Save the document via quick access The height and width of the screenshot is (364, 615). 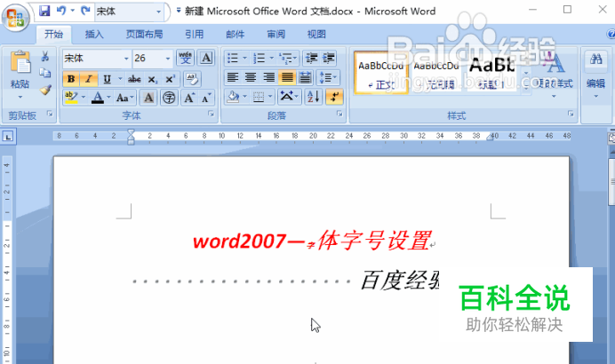[x=44, y=11]
